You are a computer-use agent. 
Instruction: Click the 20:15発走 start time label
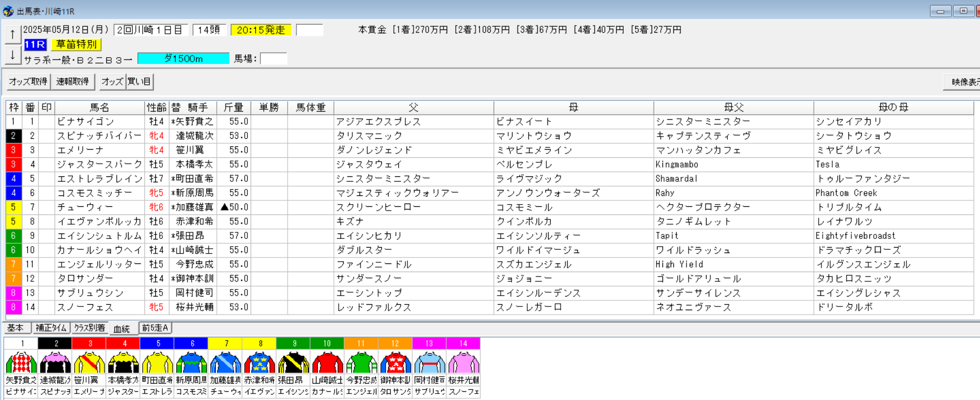tap(261, 30)
